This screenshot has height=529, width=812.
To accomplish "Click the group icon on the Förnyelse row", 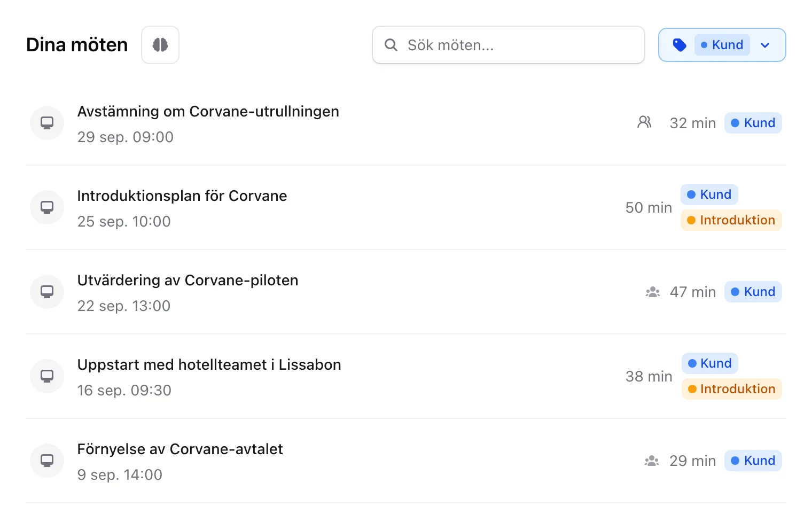I will pyautogui.click(x=652, y=461).
